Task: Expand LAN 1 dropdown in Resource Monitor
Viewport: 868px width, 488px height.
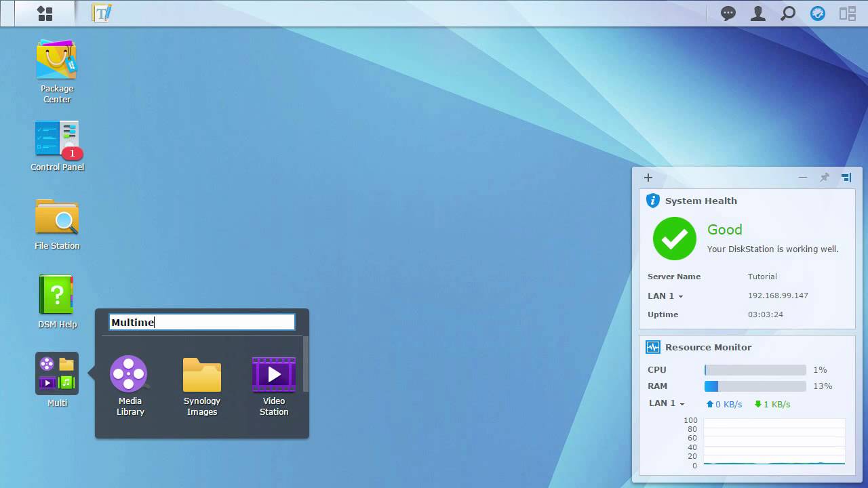Action: pos(667,403)
